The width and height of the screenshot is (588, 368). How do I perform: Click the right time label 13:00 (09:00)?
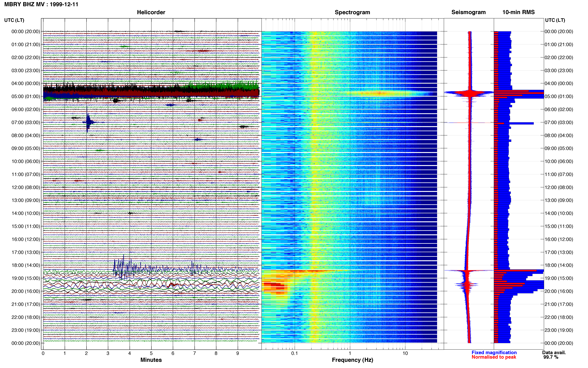(559, 200)
